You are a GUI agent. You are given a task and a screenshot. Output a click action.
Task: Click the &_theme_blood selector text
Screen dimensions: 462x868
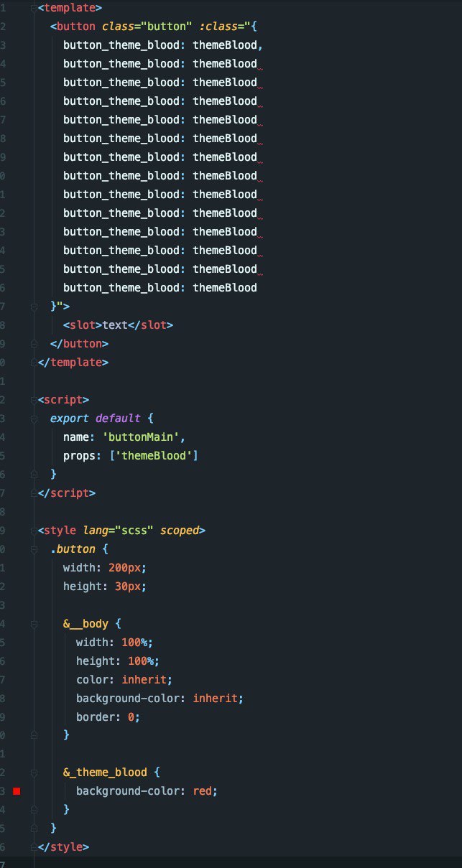pyautogui.click(x=105, y=773)
